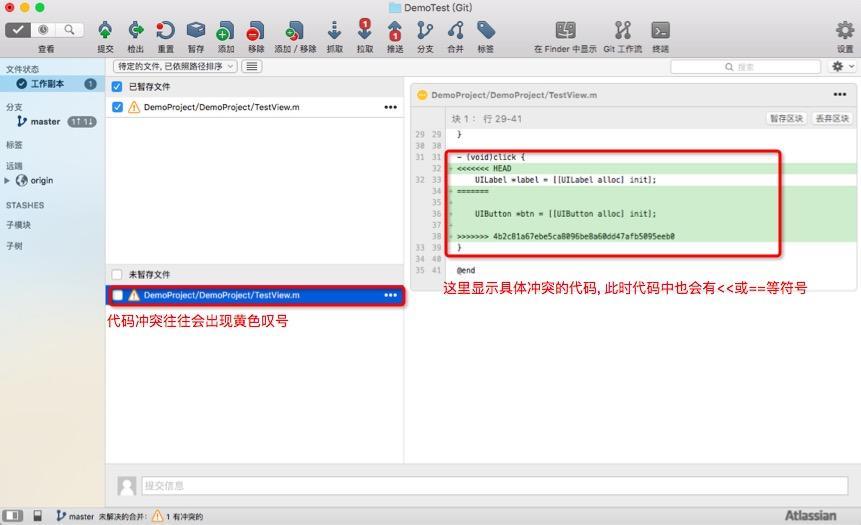Open ellipsis menu in diff panel header
861x525 pixels.
coord(840,94)
